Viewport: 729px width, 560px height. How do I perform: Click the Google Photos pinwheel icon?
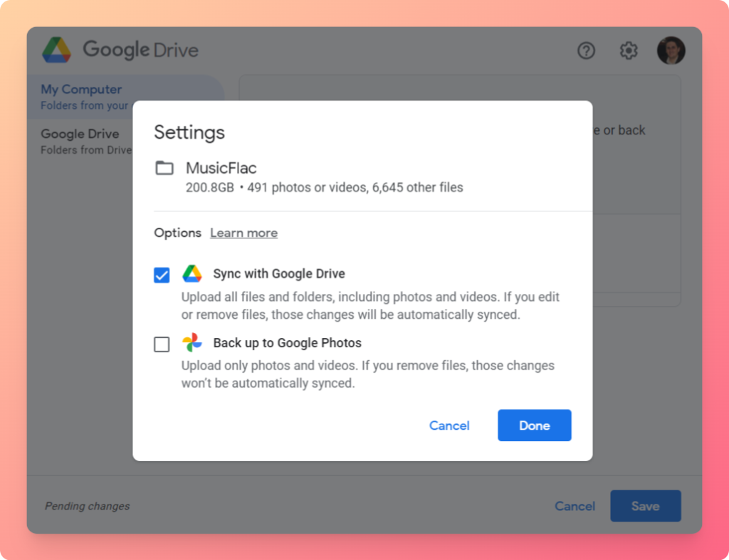click(x=192, y=343)
